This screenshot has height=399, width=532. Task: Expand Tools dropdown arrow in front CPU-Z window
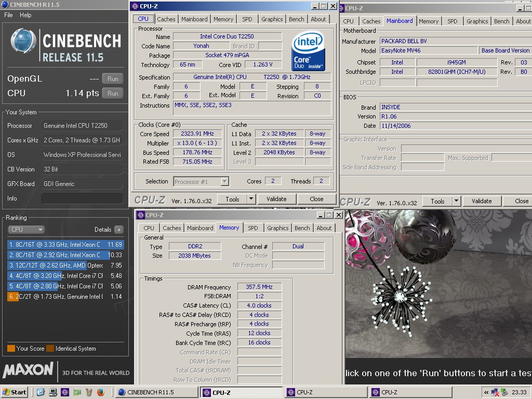251,199
